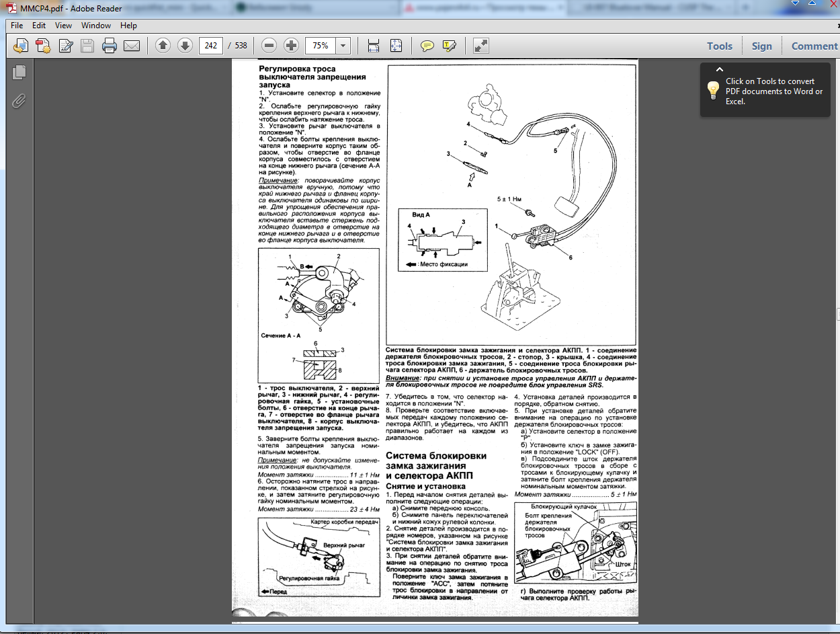
Task: Click the Send by email envelope icon
Action: click(131, 46)
